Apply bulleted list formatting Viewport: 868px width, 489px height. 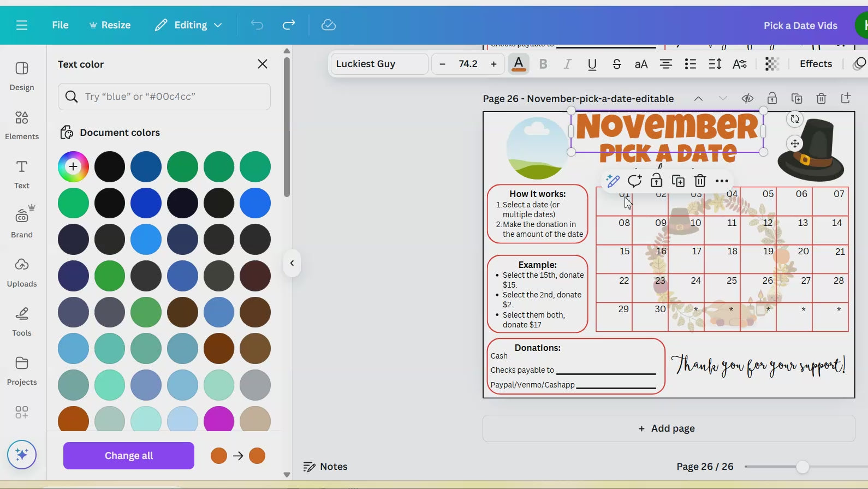click(690, 64)
